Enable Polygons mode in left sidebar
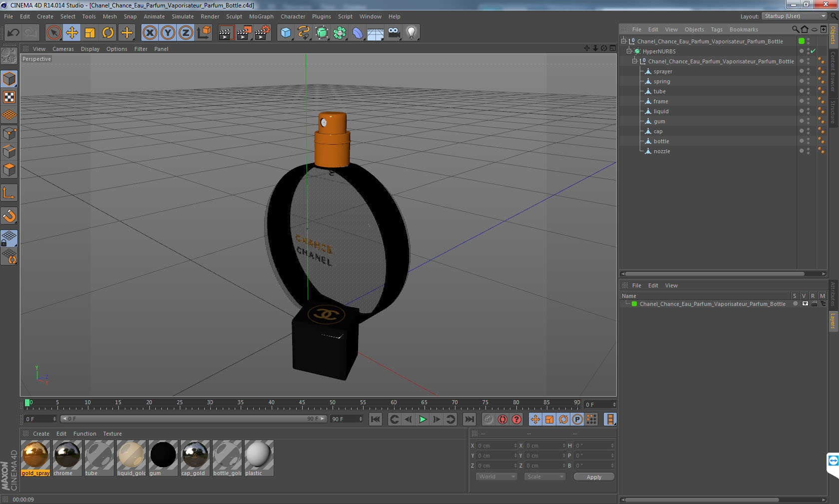 (x=9, y=170)
